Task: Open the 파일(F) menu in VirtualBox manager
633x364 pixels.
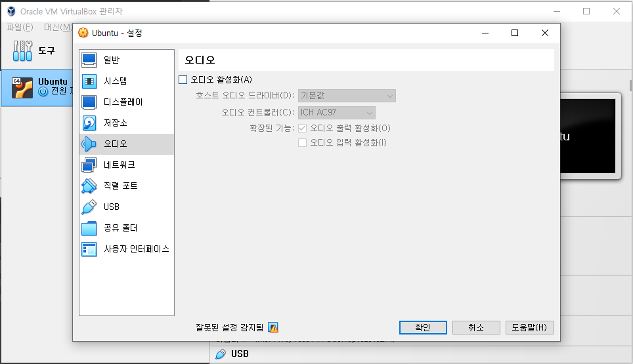Action: click(x=20, y=27)
